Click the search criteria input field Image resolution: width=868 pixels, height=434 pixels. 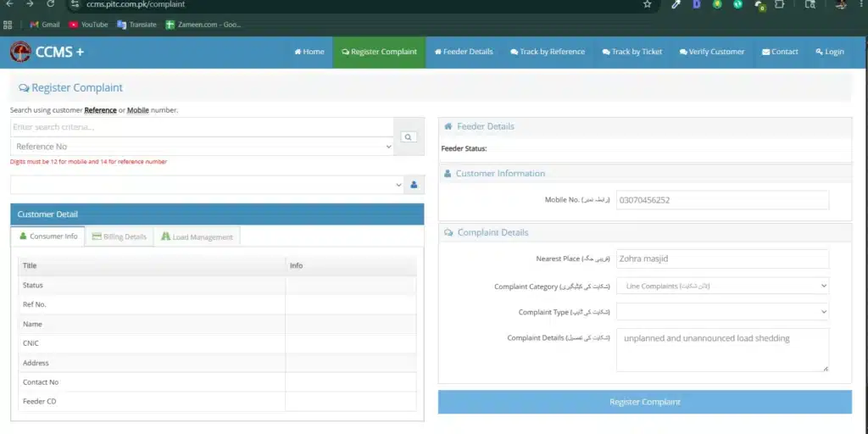pyautogui.click(x=202, y=127)
